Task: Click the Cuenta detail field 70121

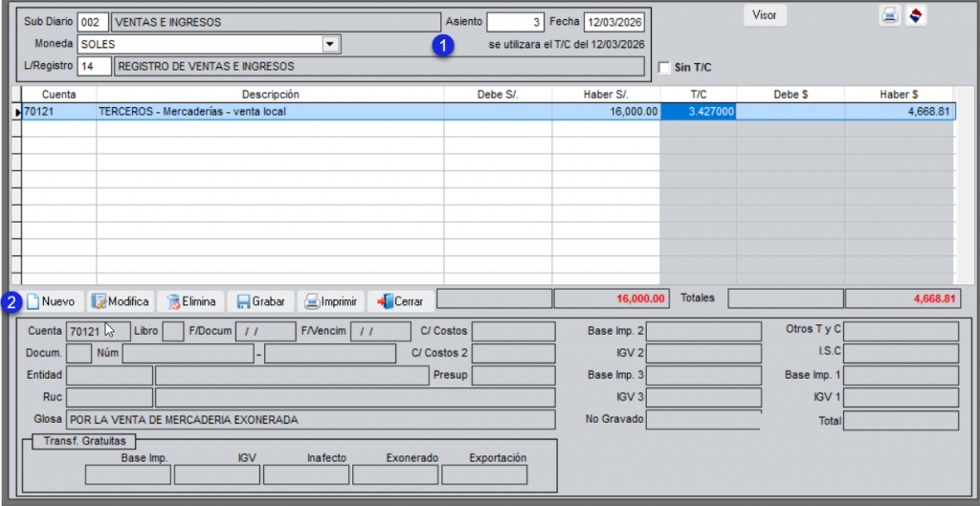Action: (99, 331)
